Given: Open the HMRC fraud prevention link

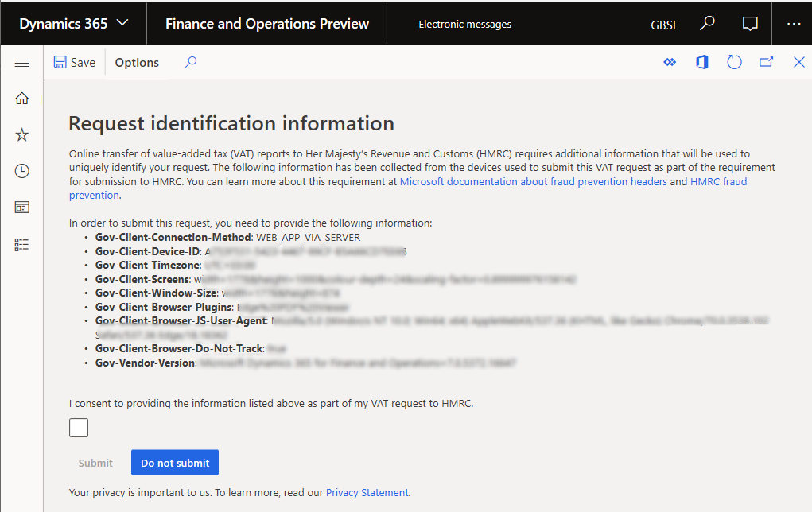Looking at the screenshot, I should coord(718,182).
